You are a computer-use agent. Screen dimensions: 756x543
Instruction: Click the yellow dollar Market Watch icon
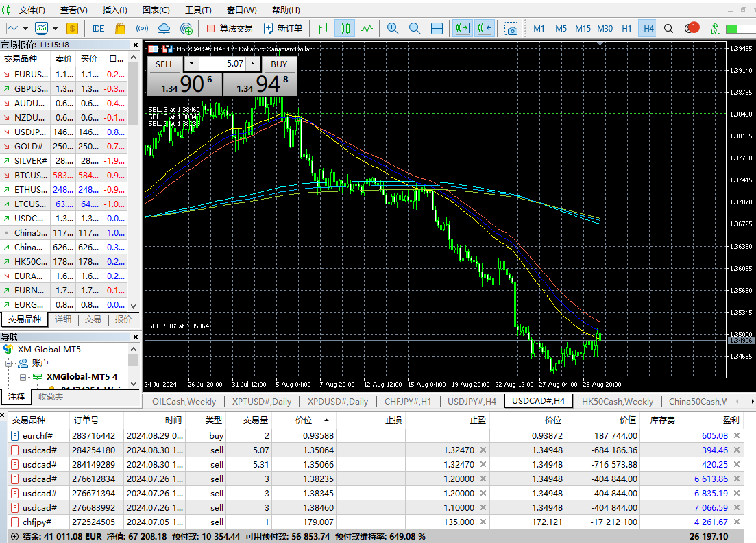pyautogui.click(x=72, y=28)
